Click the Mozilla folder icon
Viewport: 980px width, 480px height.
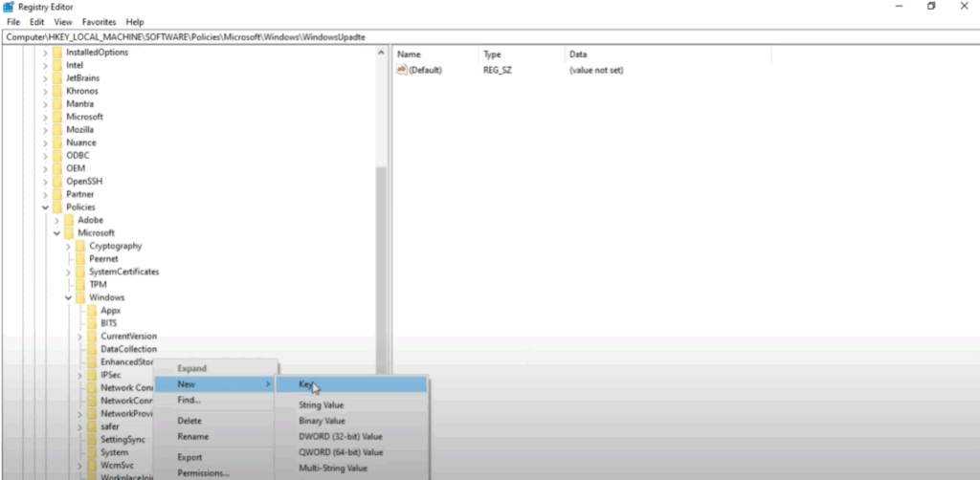(x=57, y=130)
